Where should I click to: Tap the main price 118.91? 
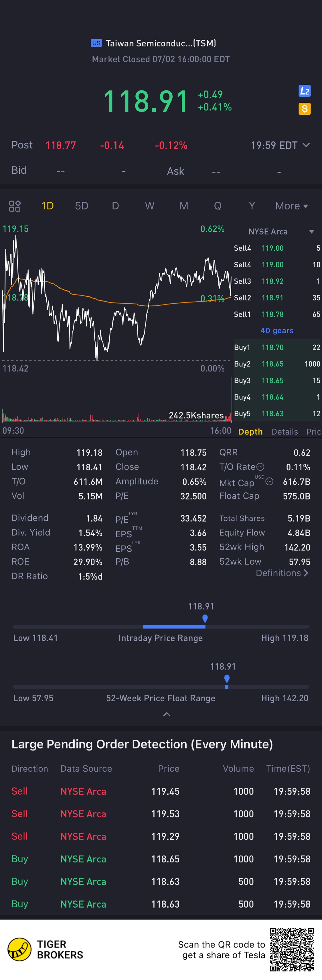(146, 101)
